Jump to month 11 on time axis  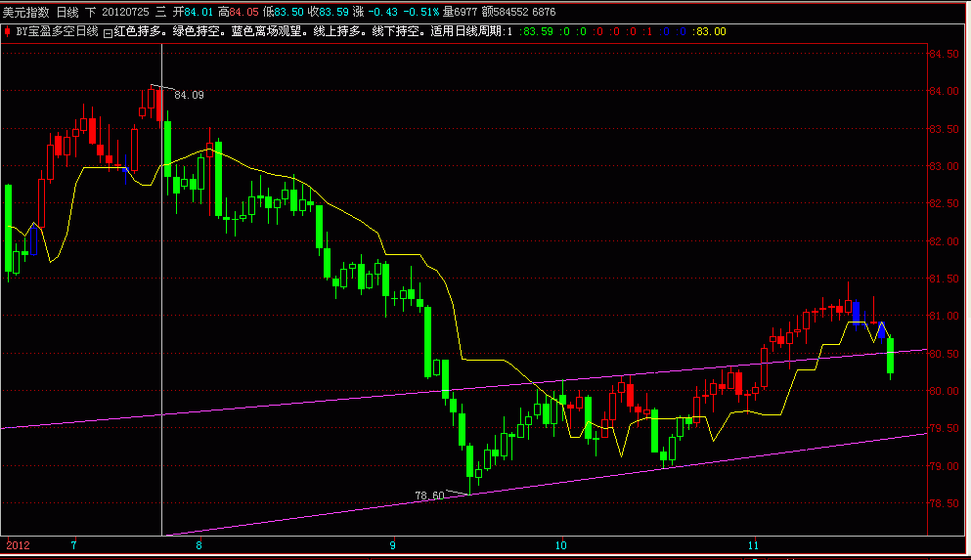(753, 545)
